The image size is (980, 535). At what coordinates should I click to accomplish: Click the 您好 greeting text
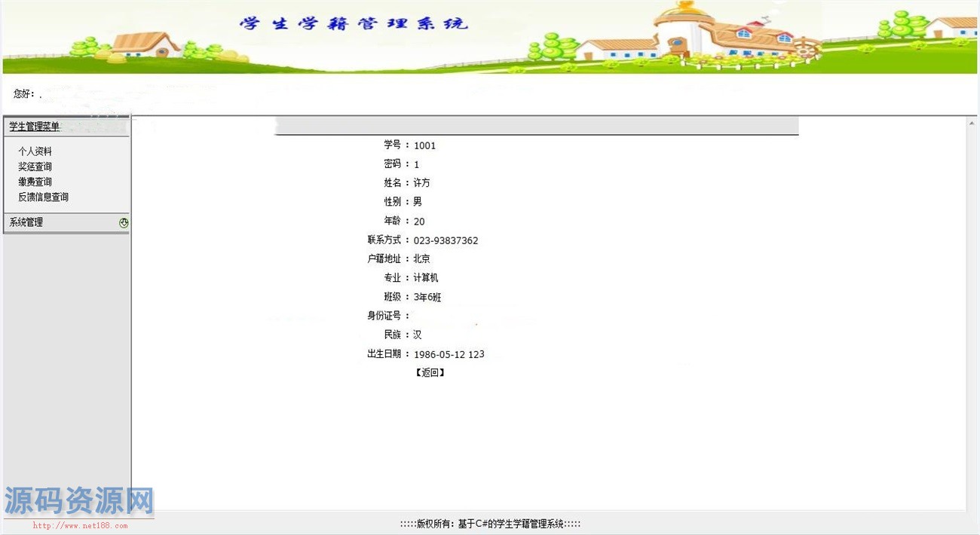point(24,94)
